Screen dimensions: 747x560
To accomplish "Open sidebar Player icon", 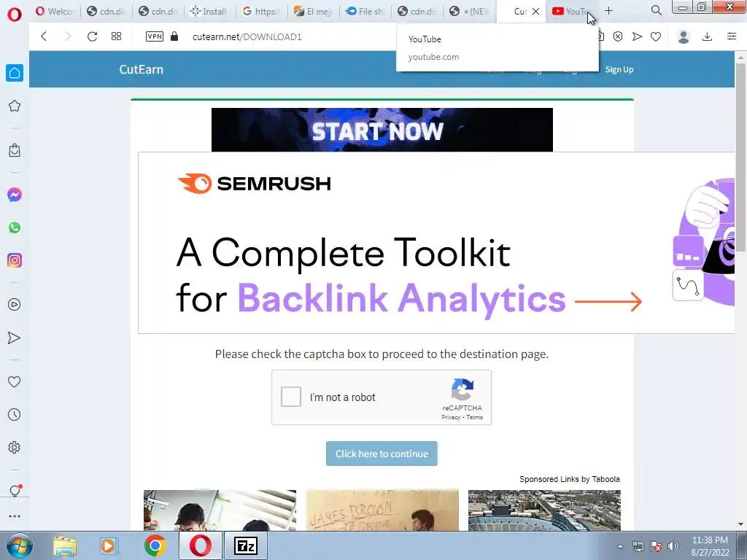I will (x=15, y=304).
